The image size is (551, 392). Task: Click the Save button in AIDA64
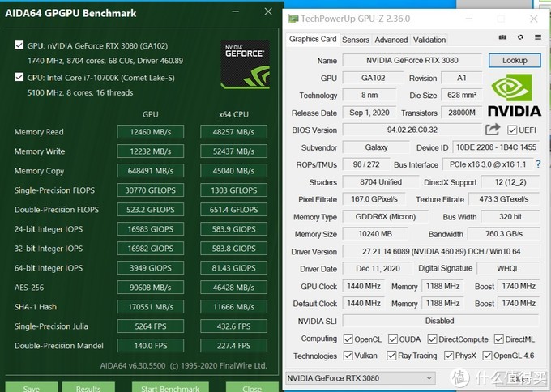coord(32,387)
